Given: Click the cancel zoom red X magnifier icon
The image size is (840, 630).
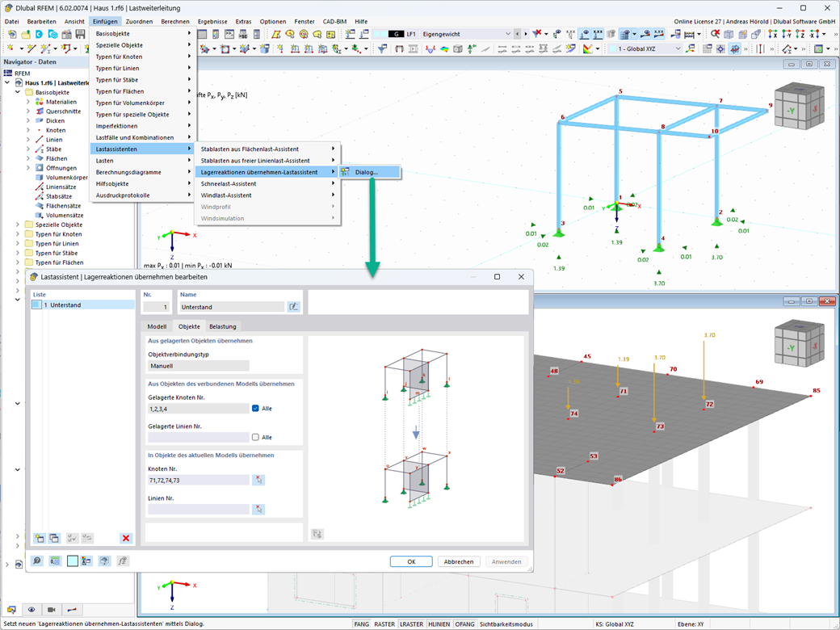Looking at the screenshot, I should point(715,34).
